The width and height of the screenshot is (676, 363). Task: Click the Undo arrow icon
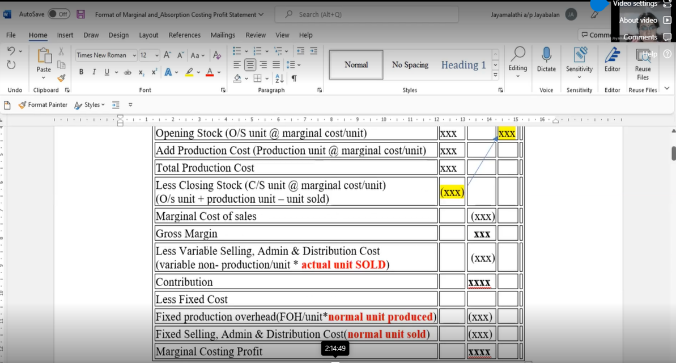11,51
